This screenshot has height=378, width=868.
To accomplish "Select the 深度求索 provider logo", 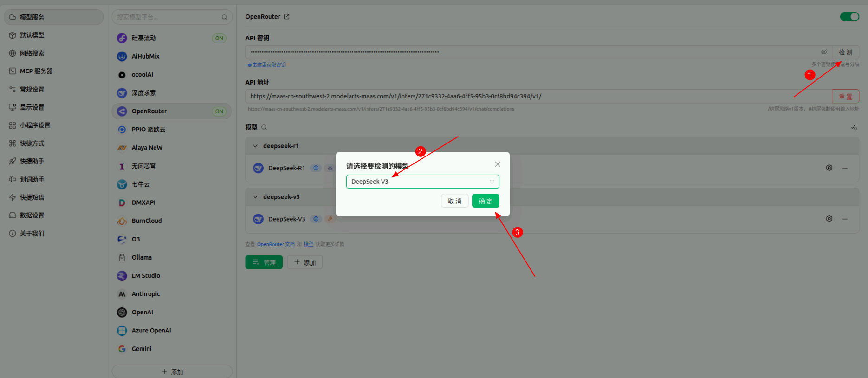I will point(122,93).
